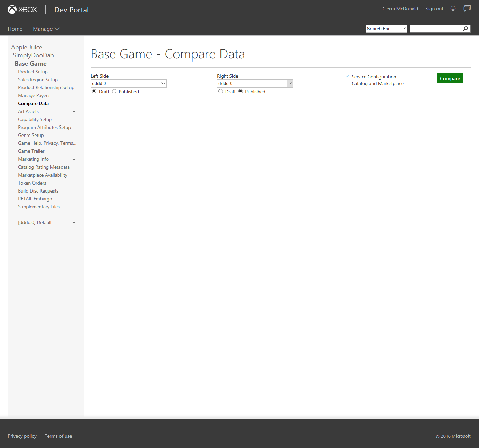Viewport: 479px width, 448px height.
Task: Open Manage Payees page
Action: [x=34, y=95]
